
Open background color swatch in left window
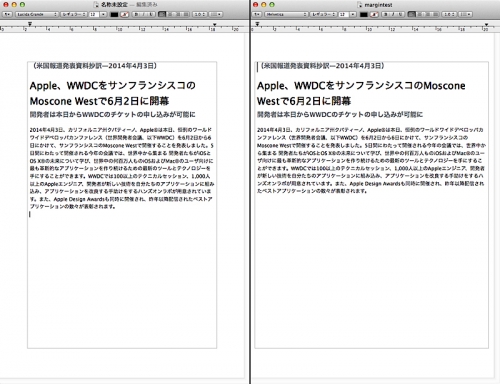click(125, 15)
